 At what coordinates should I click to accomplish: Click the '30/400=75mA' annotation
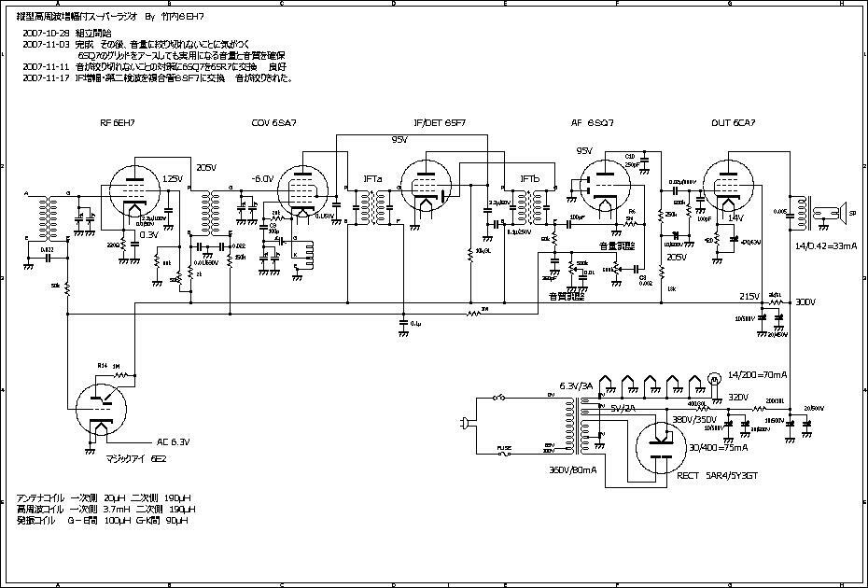pos(719,447)
